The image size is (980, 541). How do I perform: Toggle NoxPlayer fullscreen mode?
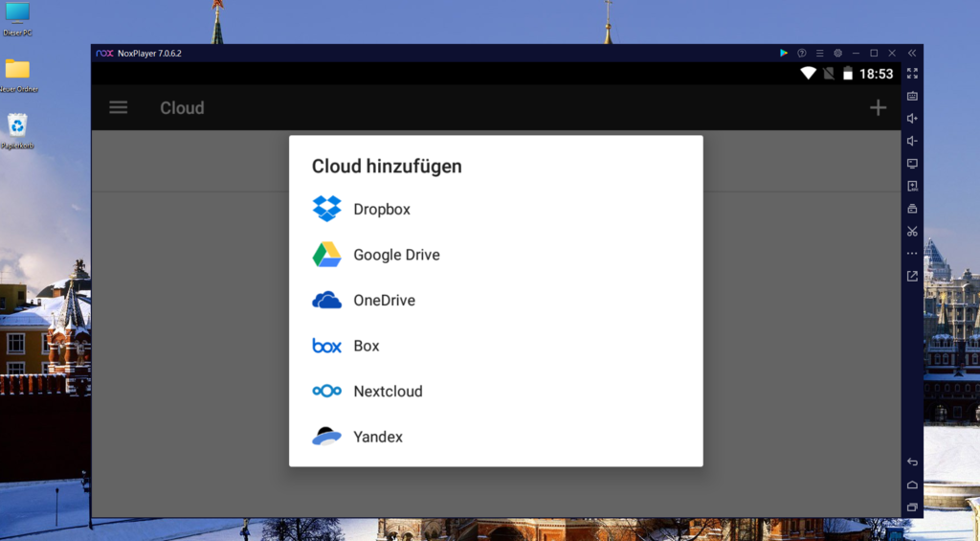point(912,73)
